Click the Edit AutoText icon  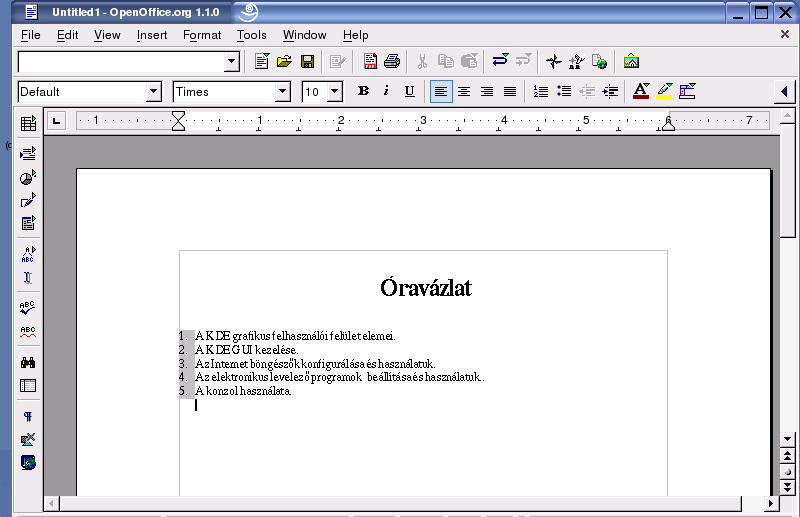(28, 254)
